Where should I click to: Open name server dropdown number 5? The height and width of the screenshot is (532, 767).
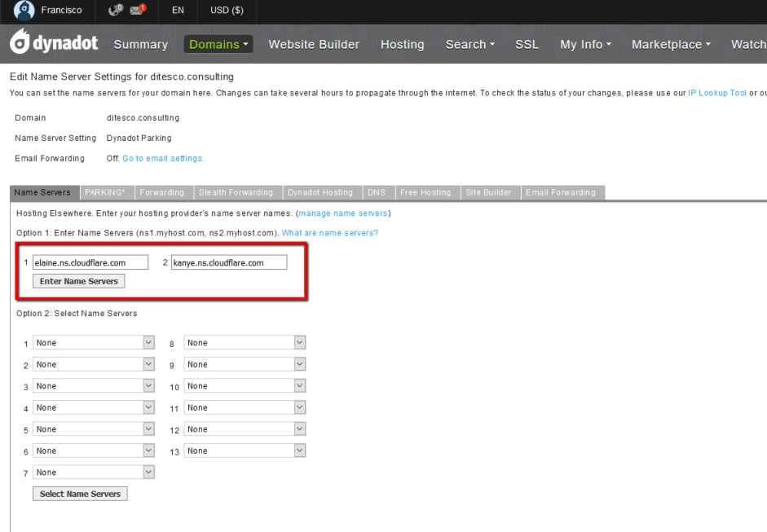94,429
